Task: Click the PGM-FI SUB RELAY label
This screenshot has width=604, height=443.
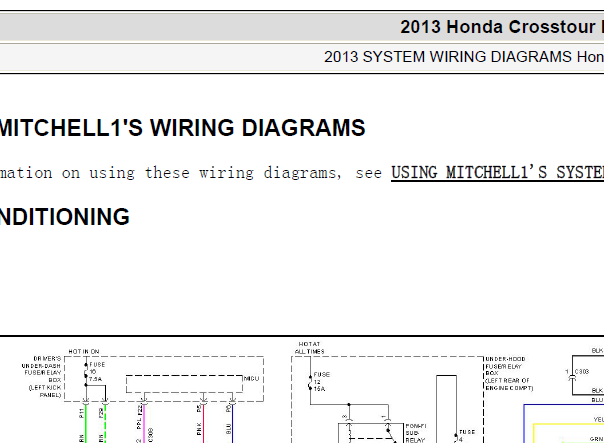Action: click(415, 433)
